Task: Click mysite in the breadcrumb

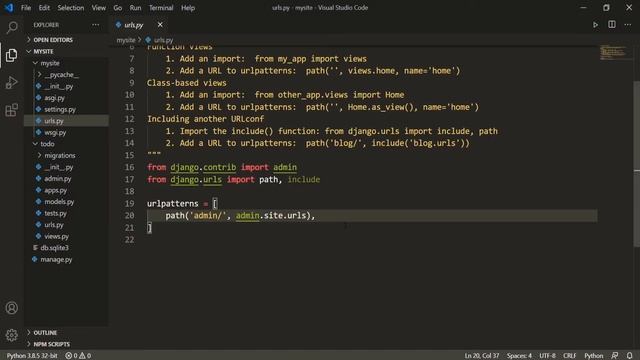Action: pyautogui.click(x=126, y=40)
